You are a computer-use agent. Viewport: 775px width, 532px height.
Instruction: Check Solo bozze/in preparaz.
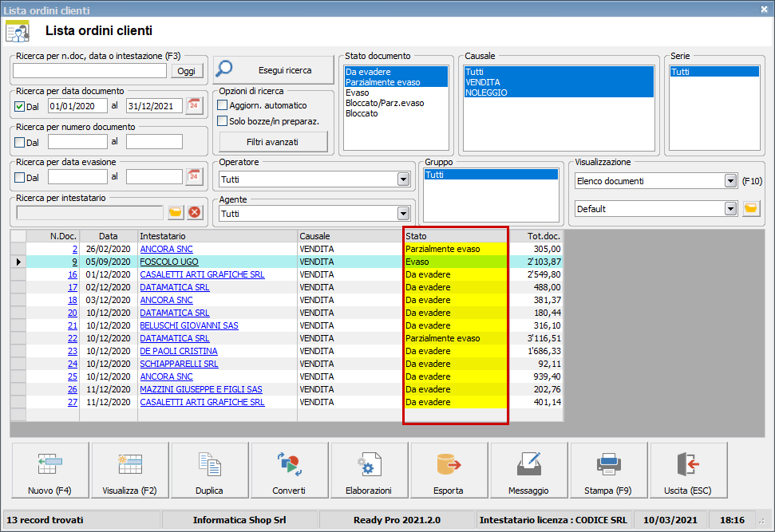(222, 121)
